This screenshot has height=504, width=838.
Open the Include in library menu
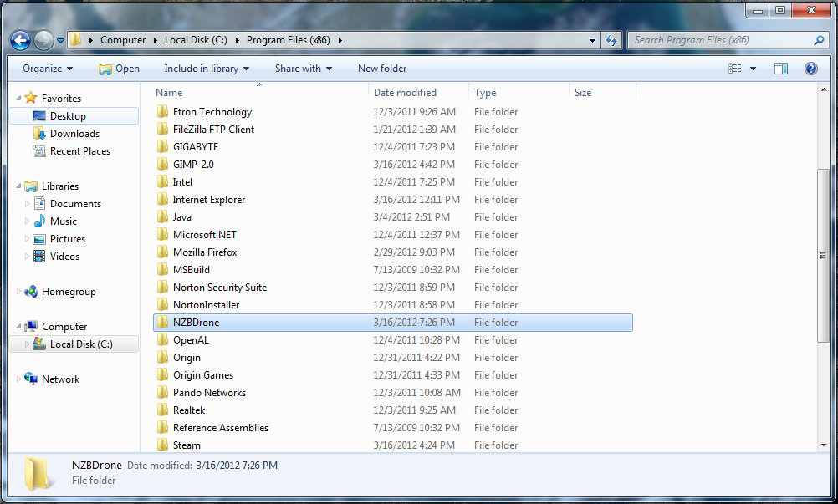(x=207, y=69)
